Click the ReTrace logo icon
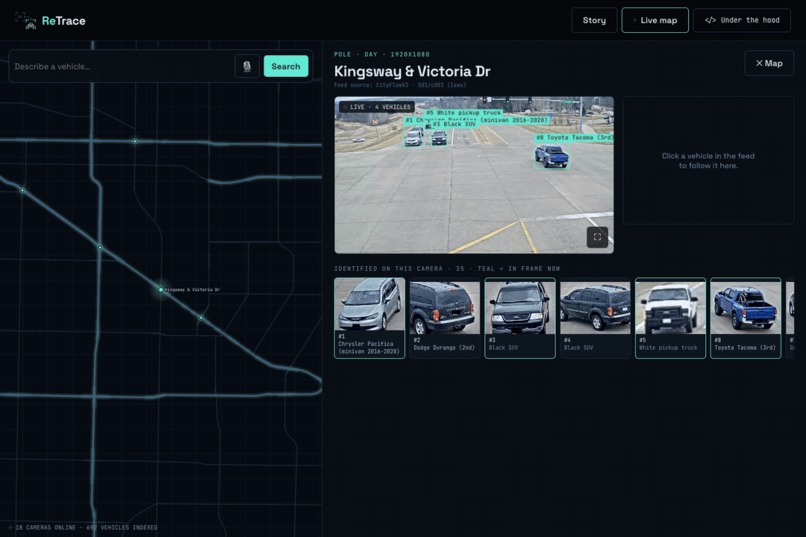 point(26,21)
